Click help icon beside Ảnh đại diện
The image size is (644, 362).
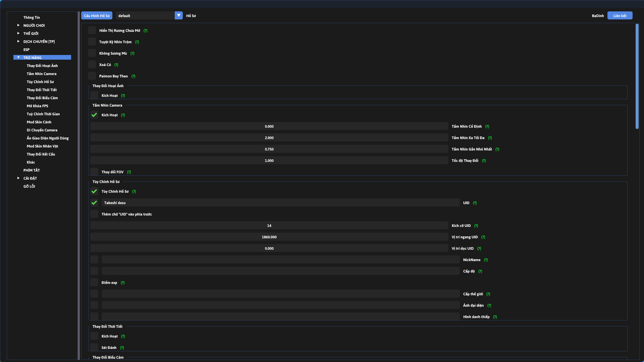[489, 306]
